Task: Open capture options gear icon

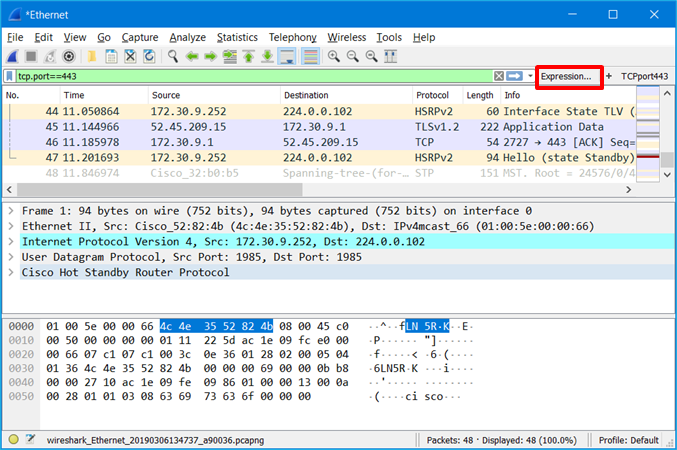Action: tap(69, 56)
